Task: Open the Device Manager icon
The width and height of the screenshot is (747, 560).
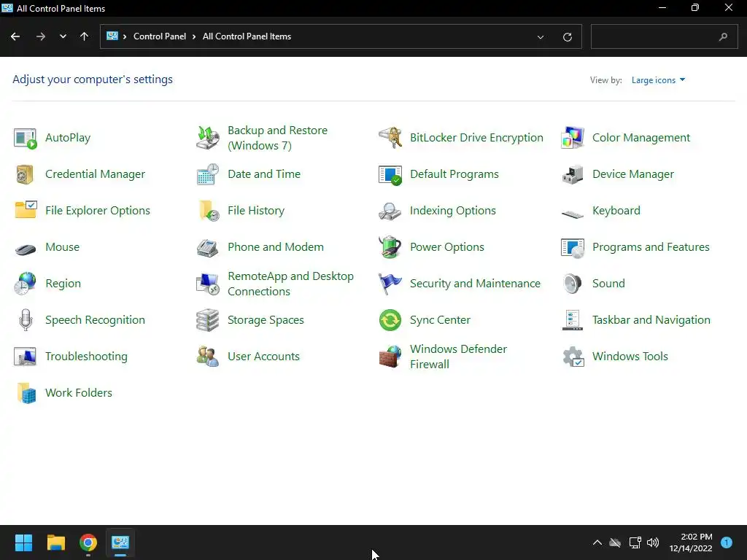Action: [x=573, y=174]
